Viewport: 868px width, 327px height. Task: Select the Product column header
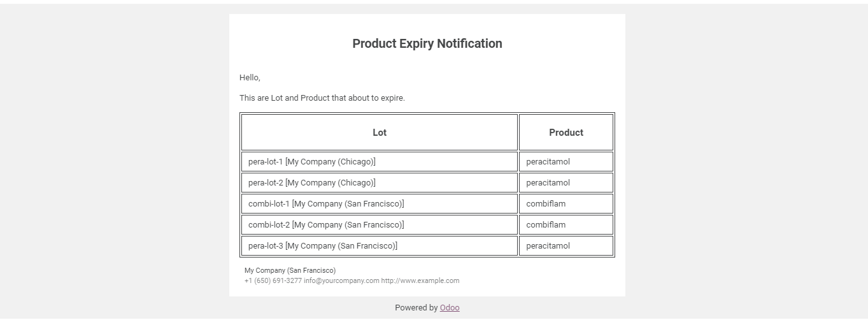566,133
